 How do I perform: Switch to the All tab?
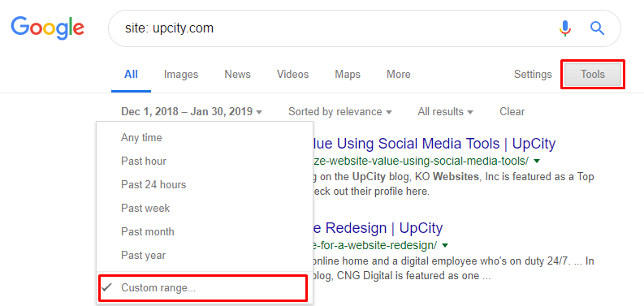(x=131, y=75)
